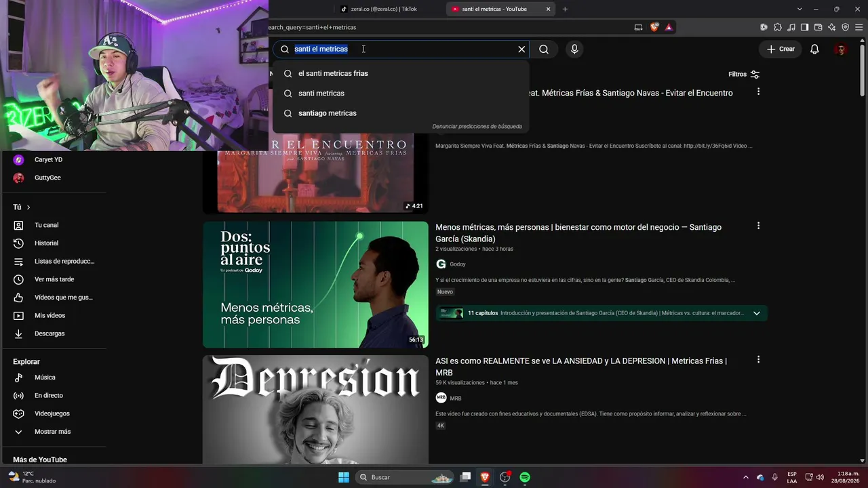Choose suggestion "el santi metricas frias"
Image resolution: width=868 pixels, height=488 pixels.
coord(401,73)
